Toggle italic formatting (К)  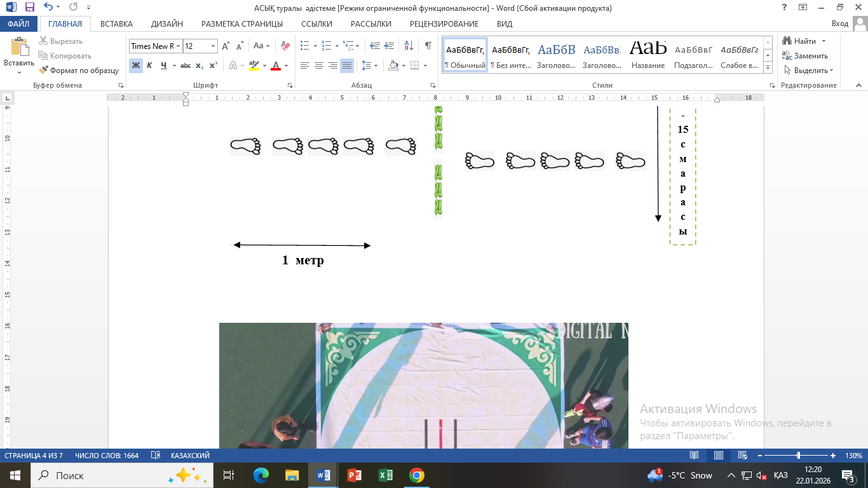coord(150,65)
